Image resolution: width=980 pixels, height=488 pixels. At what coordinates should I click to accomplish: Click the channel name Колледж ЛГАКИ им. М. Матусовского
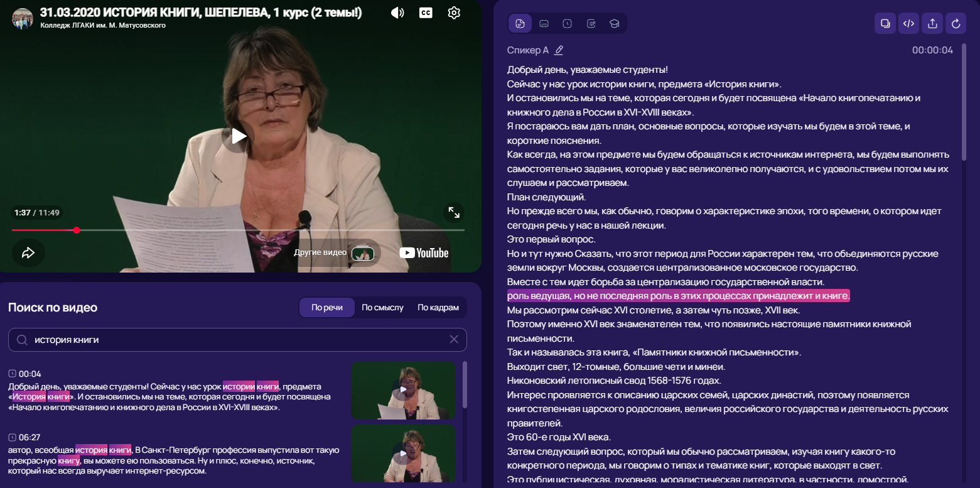click(103, 25)
